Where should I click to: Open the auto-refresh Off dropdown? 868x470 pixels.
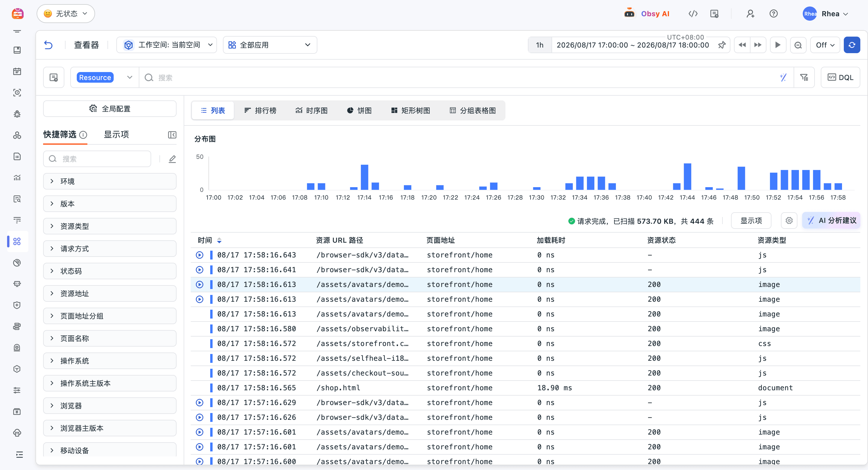tap(825, 45)
